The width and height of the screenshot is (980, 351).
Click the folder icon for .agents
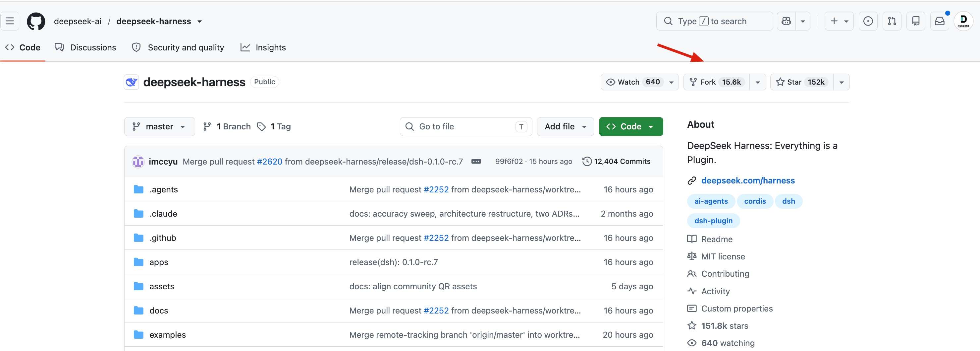tap(138, 189)
